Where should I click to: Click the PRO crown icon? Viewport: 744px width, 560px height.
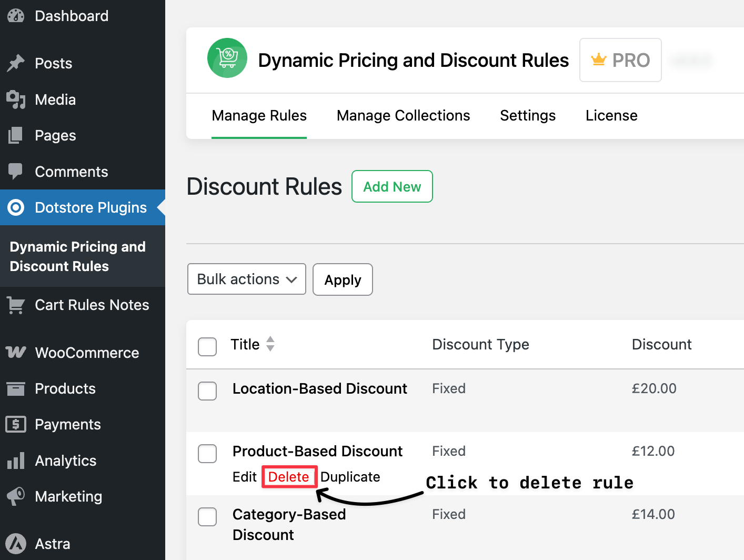599,60
